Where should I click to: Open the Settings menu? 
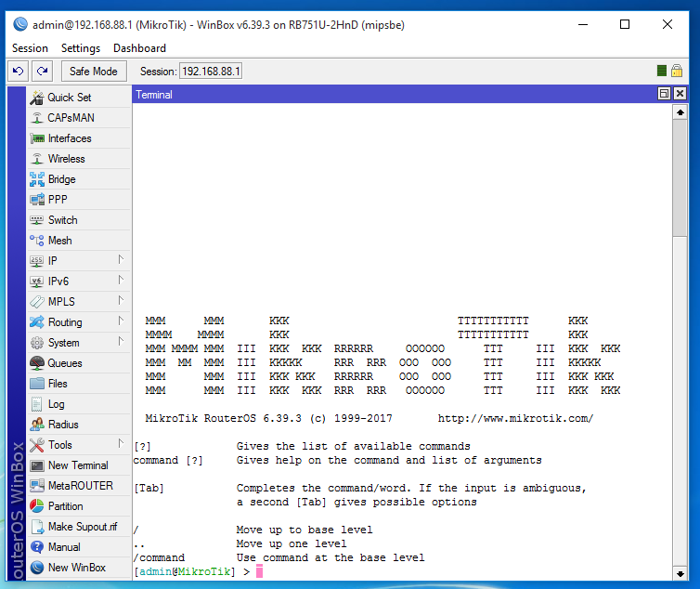tap(81, 47)
